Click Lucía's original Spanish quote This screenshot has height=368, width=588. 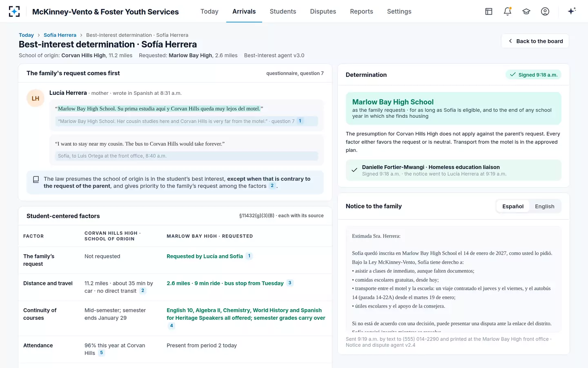point(159,109)
